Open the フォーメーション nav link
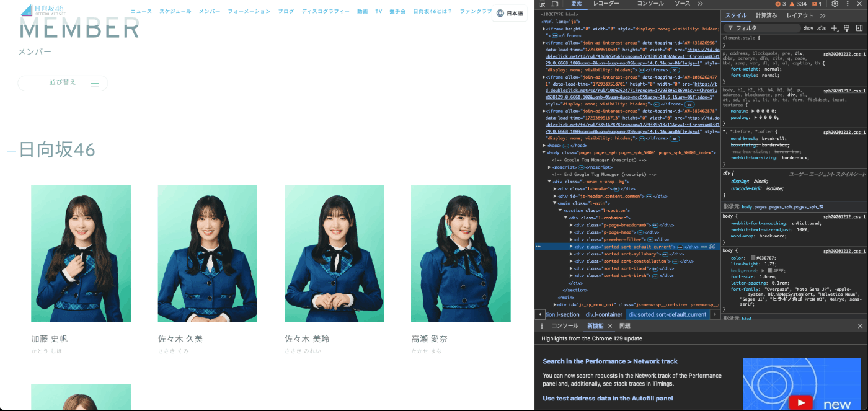 click(249, 11)
